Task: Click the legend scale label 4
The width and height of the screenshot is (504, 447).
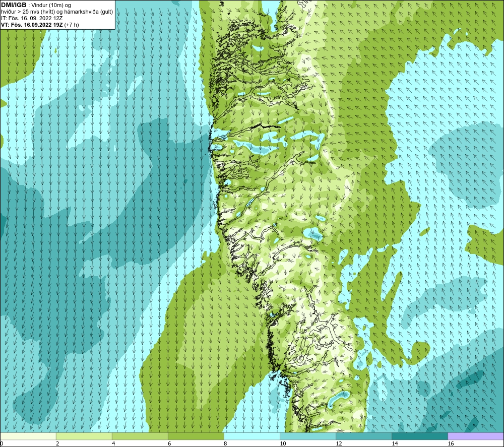Action: tap(113, 444)
